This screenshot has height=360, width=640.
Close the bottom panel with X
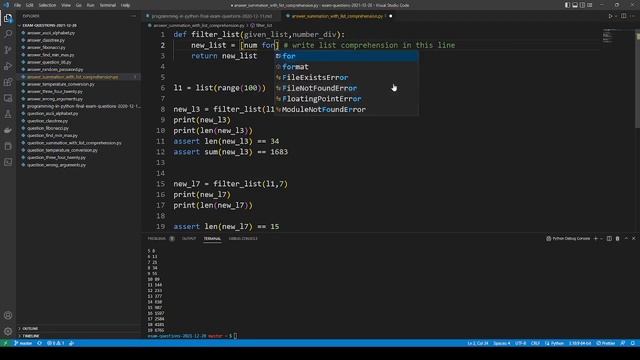633,238
